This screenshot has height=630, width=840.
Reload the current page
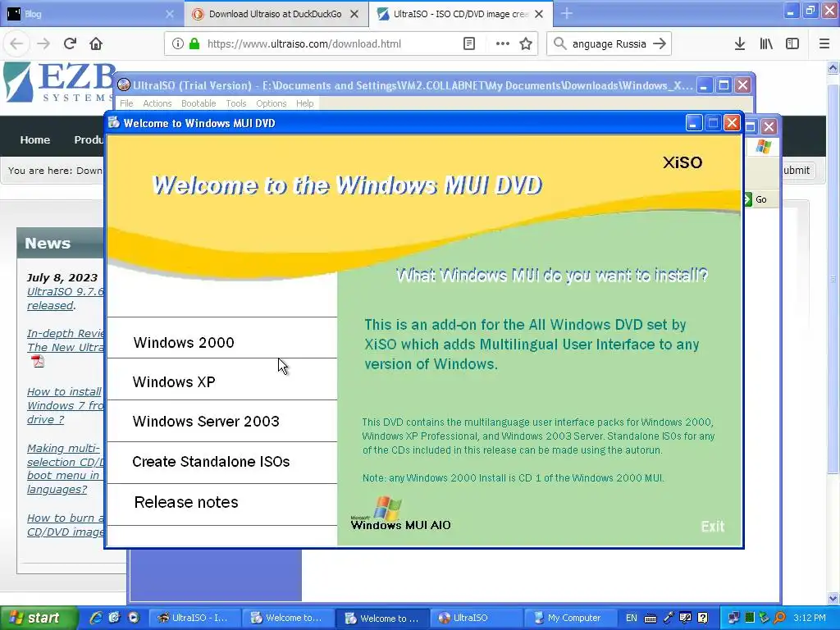click(70, 44)
